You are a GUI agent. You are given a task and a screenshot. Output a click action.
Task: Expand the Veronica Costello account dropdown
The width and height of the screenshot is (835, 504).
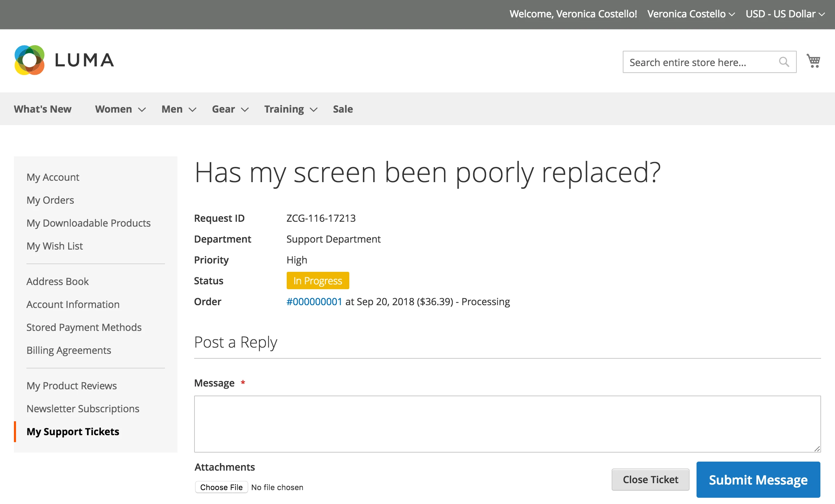(x=691, y=14)
